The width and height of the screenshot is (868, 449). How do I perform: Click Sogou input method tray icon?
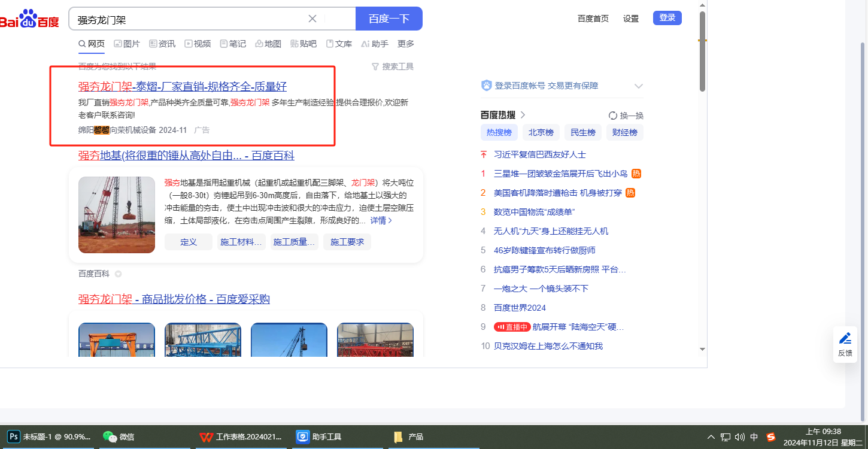tap(771, 437)
